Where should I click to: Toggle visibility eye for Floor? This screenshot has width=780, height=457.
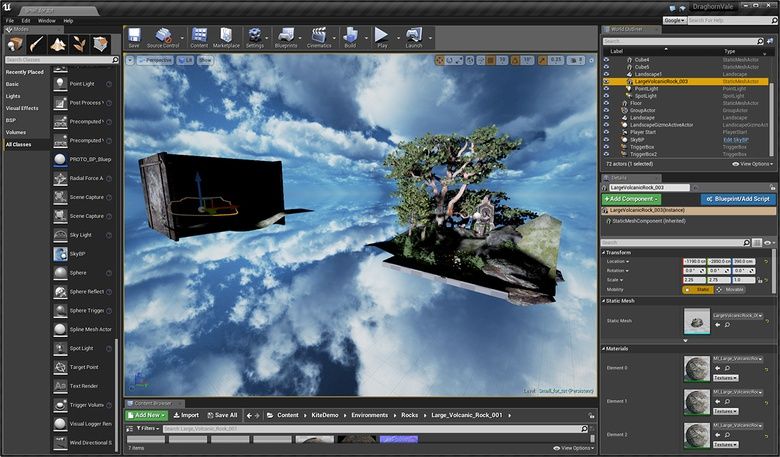point(606,103)
